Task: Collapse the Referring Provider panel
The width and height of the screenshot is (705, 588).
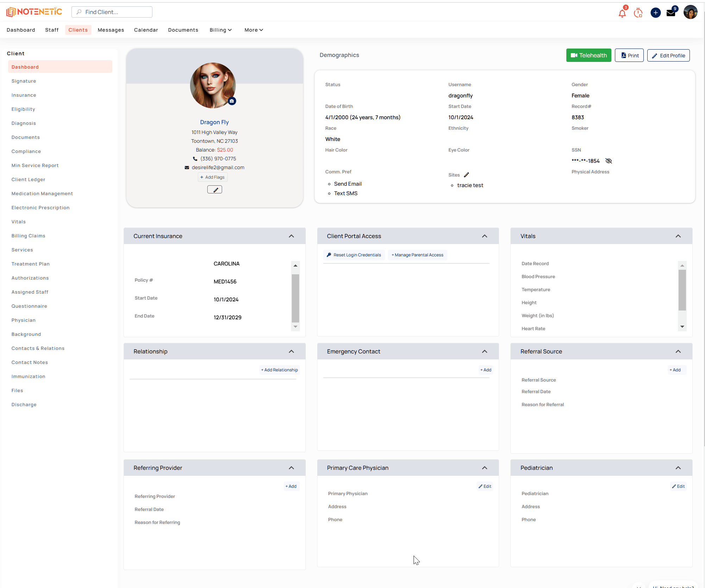Action: pyautogui.click(x=291, y=468)
